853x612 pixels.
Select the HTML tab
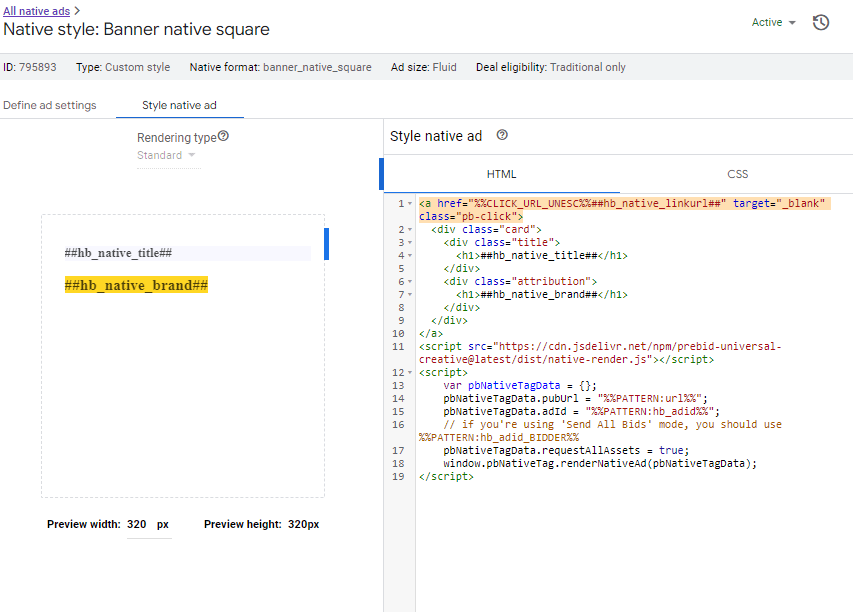pyautogui.click(x=501, y=174)
